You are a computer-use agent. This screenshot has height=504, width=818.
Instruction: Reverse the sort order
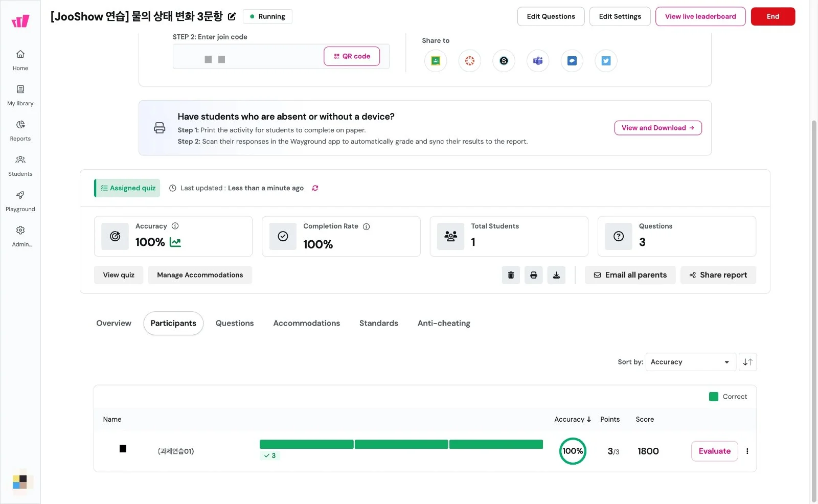point(748,362)
